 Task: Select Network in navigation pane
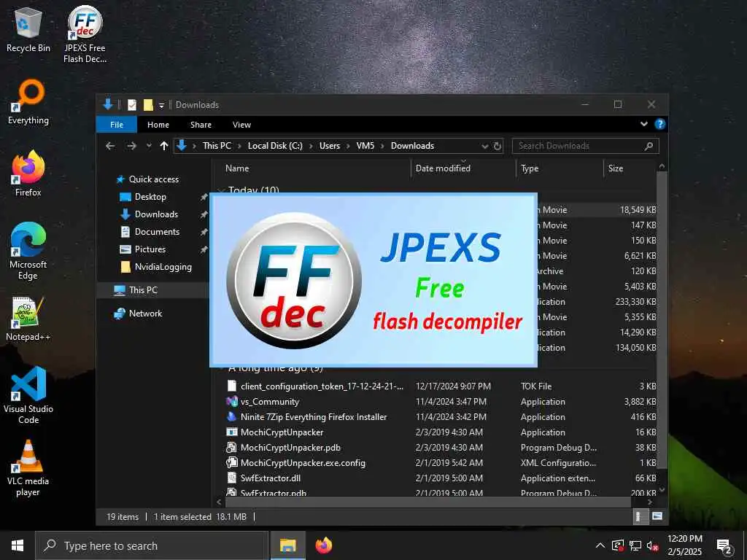[x=145, y=314]
